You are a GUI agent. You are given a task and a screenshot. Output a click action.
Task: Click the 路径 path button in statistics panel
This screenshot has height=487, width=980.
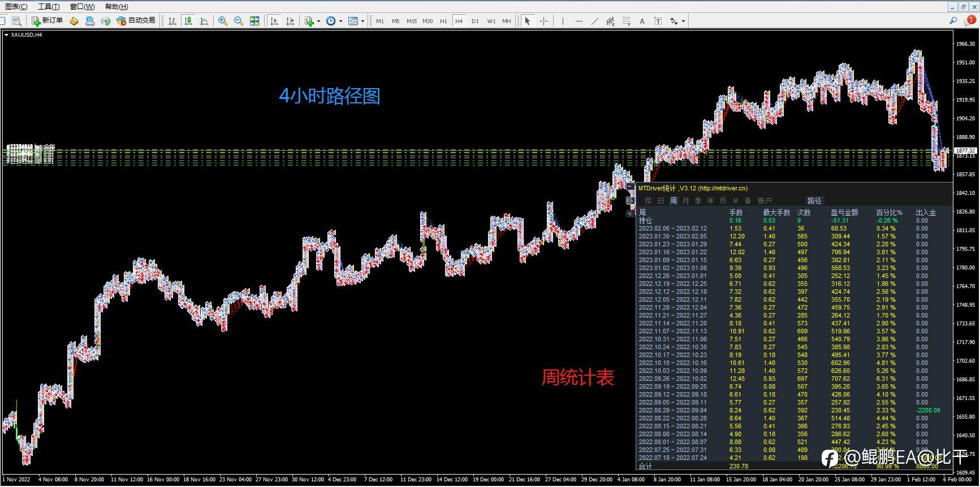814,201
